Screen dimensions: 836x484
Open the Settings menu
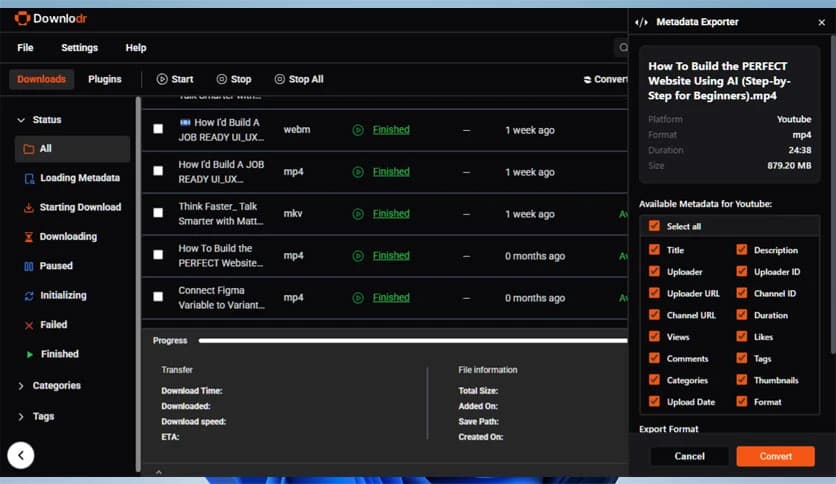tap(79, 47)
